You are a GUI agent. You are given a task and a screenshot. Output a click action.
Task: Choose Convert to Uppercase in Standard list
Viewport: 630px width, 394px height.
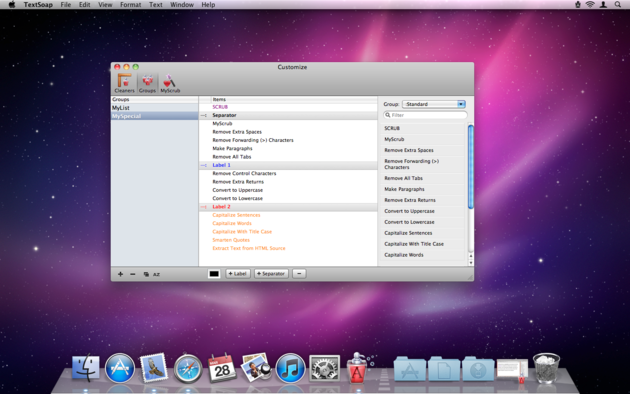click(409, 211)
